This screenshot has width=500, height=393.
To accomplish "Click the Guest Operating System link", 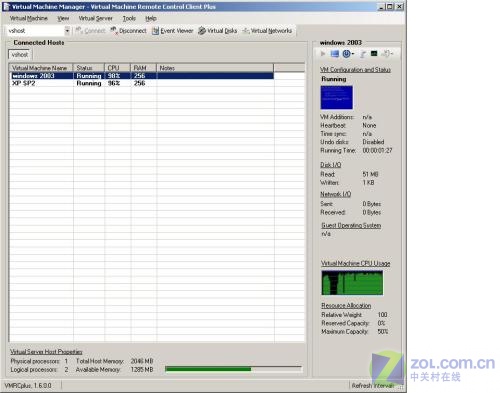I will point(351,225).
